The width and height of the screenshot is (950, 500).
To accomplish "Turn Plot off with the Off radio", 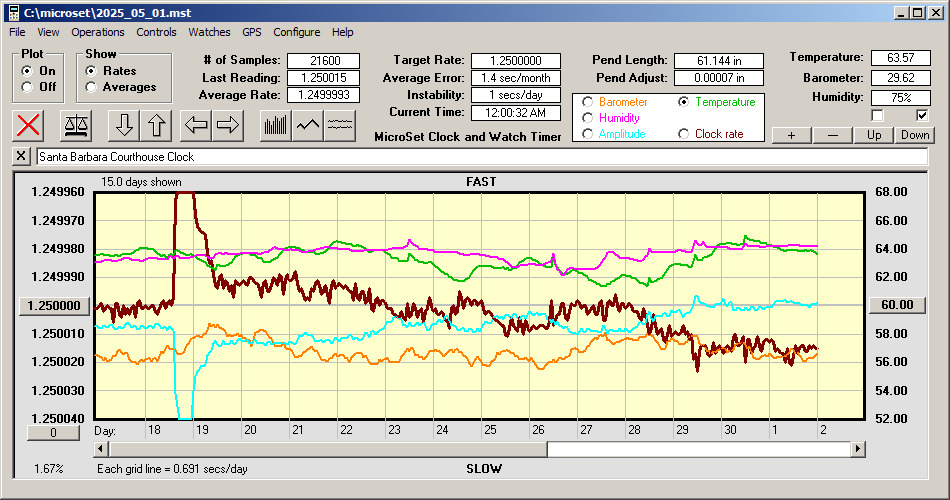I will point(27,87).
